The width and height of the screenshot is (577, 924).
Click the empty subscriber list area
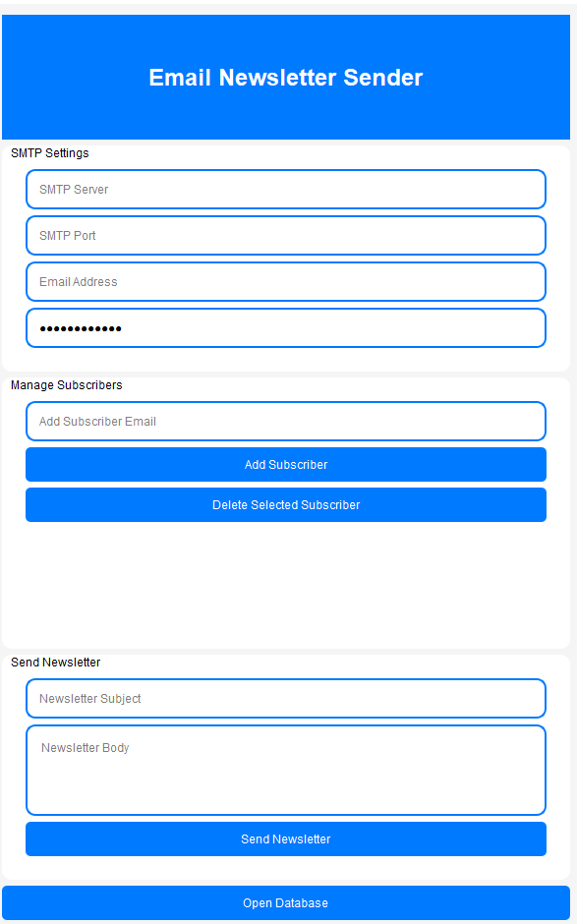286,582
